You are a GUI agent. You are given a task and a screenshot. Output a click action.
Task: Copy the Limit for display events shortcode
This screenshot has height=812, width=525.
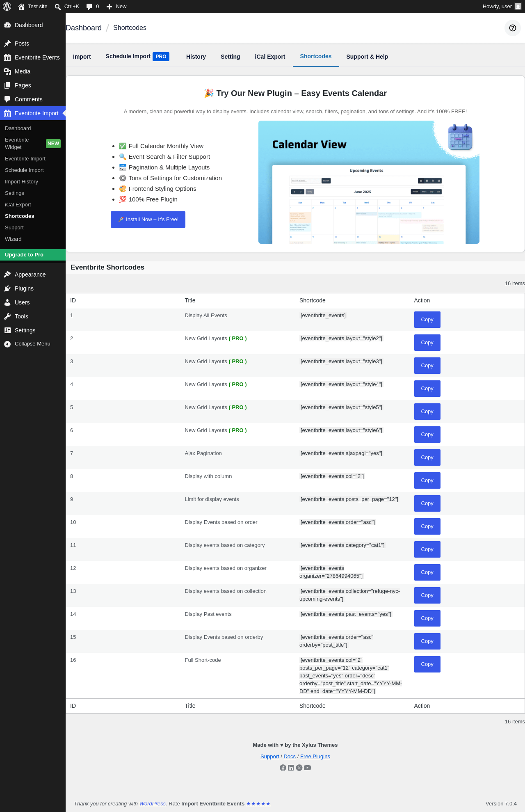(427, 503)
